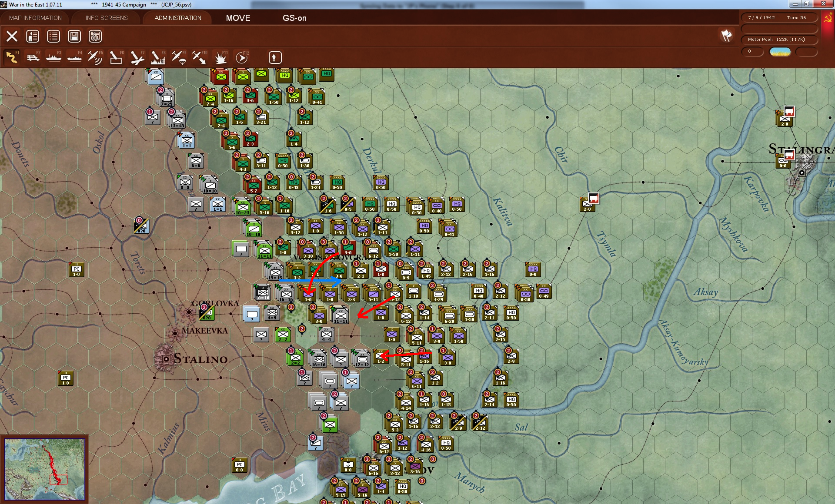Select the PC 0-0 counter near the bay

coord(240,465)
